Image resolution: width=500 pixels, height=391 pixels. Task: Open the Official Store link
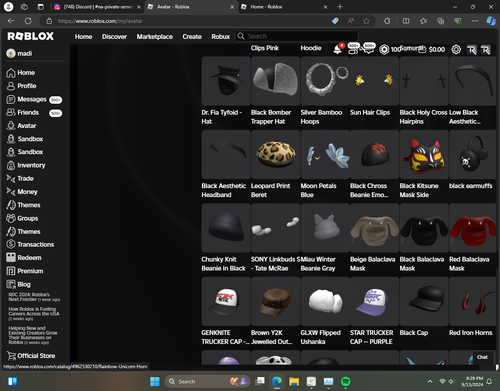point(31,356)
